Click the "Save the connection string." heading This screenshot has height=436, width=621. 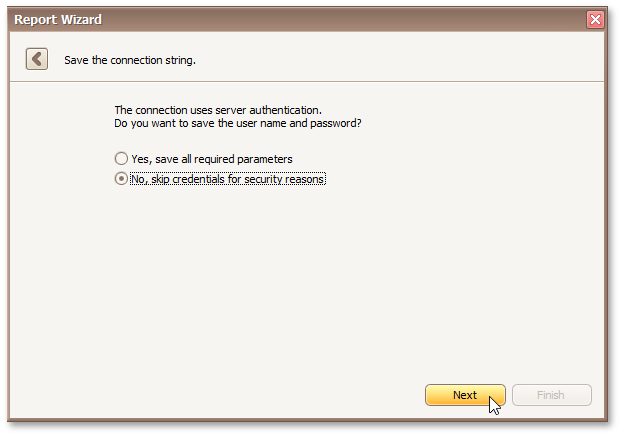click(x=130, y=60)
